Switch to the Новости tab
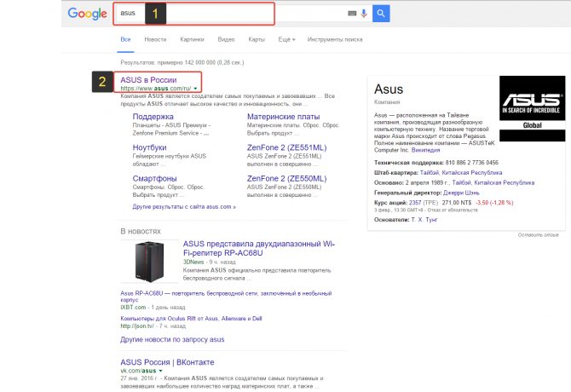This screenshot has height=392, width=571. (155, 39)
